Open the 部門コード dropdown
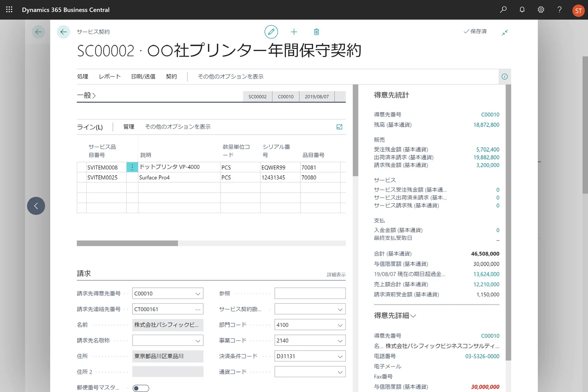Image resolution: width=588 pixels, height=392 pixels. click(x=340, y=325)
